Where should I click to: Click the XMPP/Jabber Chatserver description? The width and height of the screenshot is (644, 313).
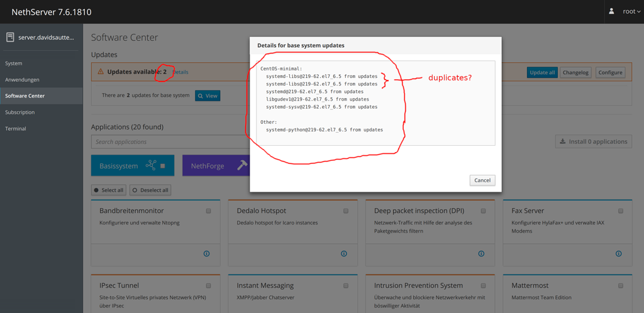click(x=265, y=297)
